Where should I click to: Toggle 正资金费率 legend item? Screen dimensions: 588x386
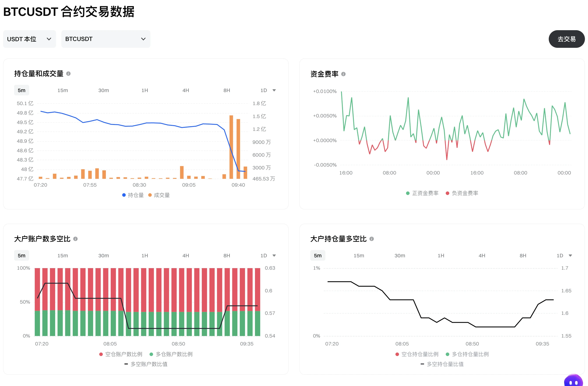pos(422,193)
